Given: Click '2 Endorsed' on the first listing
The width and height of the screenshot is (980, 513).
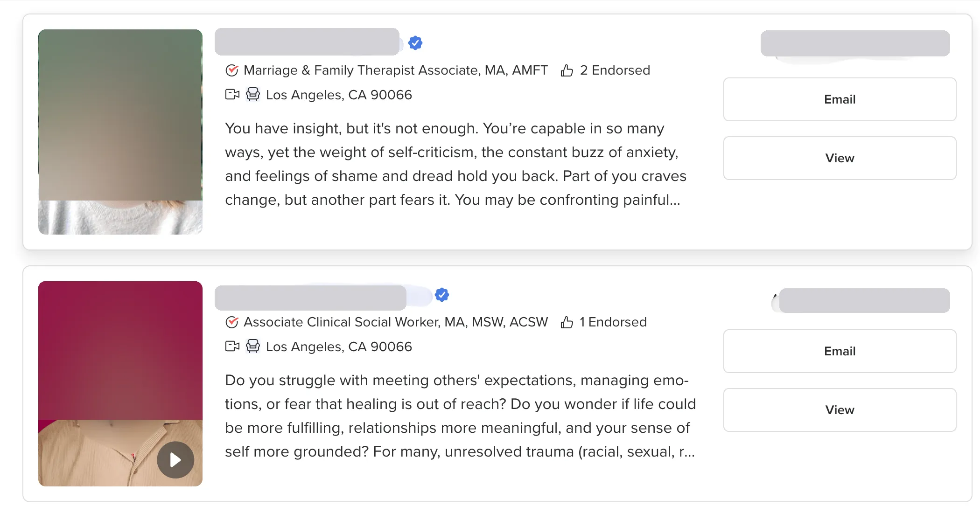Looking at the screenshot, I should (x=615, y=70).
